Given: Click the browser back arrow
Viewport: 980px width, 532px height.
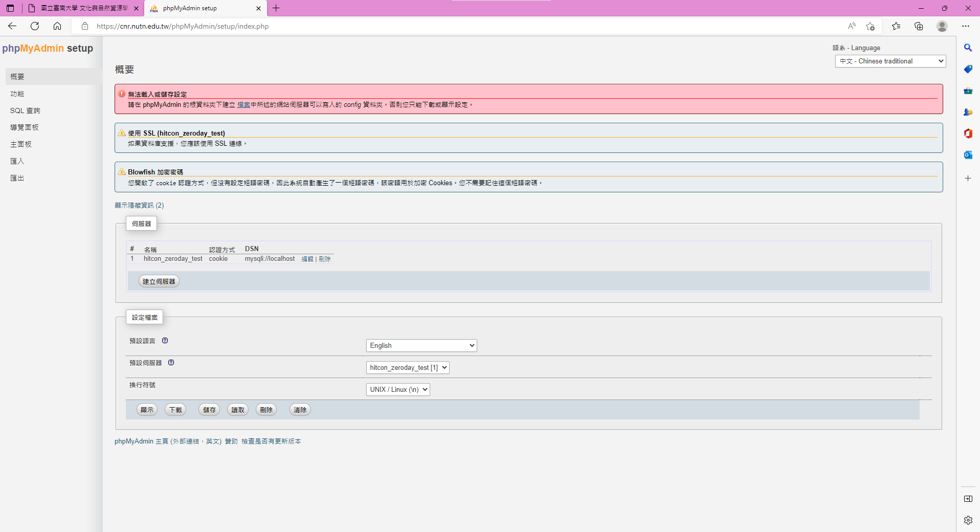Looking at the screenshot, I should [12, 26].
